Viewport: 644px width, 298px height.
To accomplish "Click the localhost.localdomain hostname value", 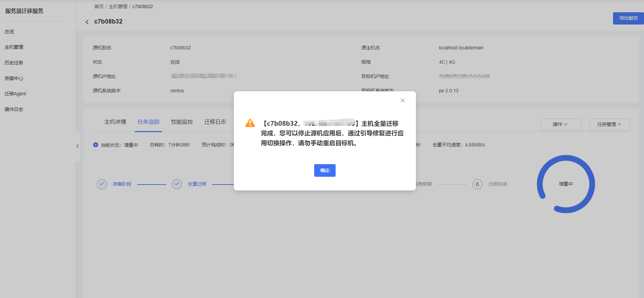I will click(x=461, y=48).
